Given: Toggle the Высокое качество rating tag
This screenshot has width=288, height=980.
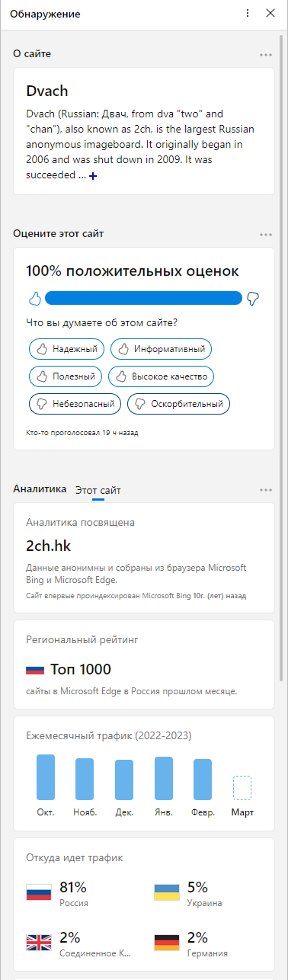Looking at the screenshot, I should coord(162,376).
